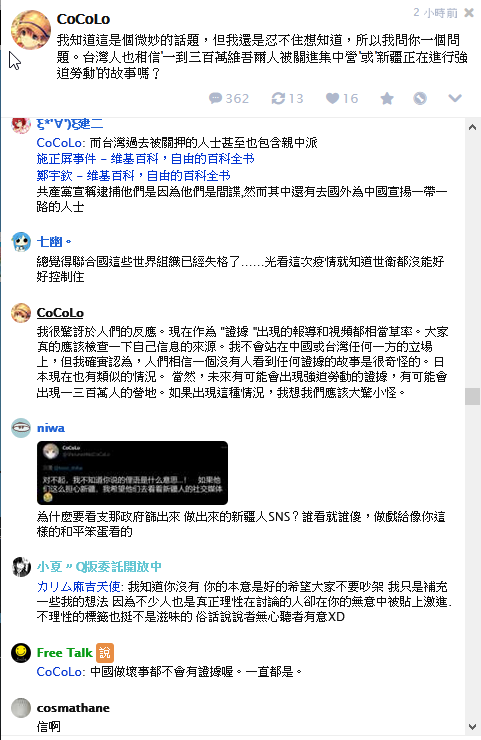481x740 pixels.
Task: Expand the chevron dropdown below the post
Action: point(455,98)
